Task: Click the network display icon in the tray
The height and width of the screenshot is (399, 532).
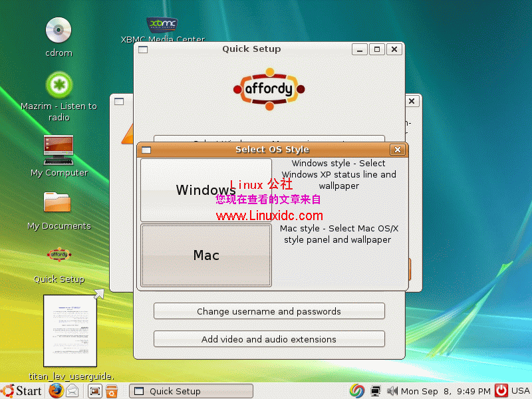Action: (376, 391)
